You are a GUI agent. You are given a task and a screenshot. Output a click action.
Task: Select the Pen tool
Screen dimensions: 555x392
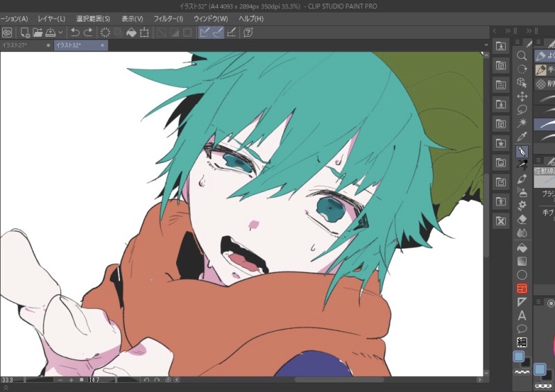[522, 151]
